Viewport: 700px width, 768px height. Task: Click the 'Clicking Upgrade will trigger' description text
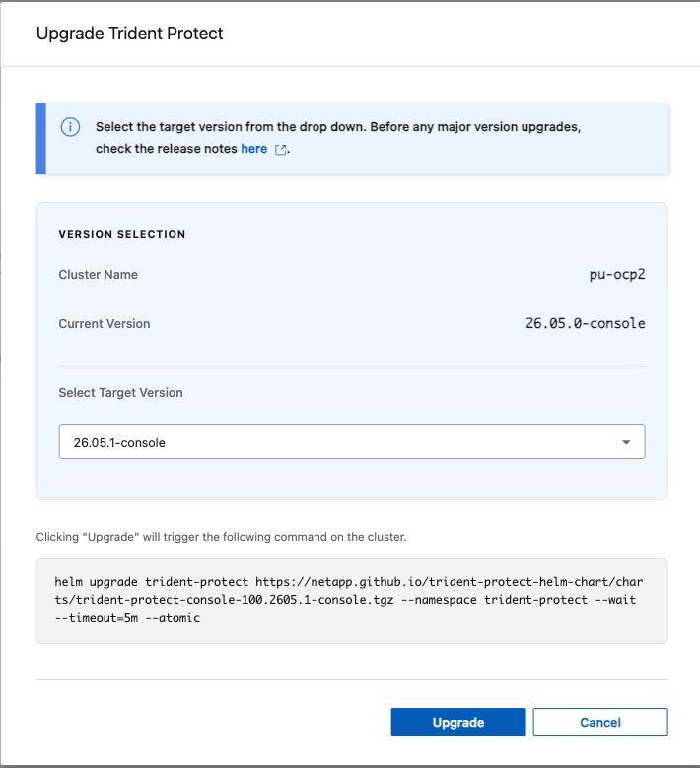[x=222, y=537]
